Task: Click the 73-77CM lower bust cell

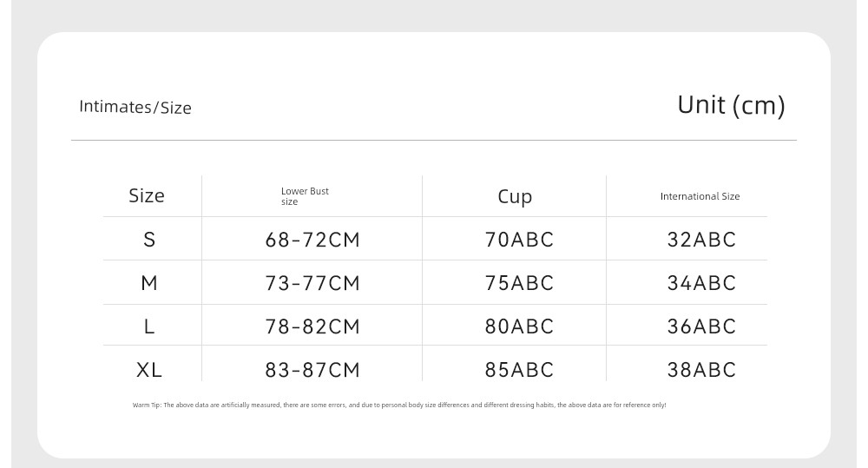Action: point(312,283)
